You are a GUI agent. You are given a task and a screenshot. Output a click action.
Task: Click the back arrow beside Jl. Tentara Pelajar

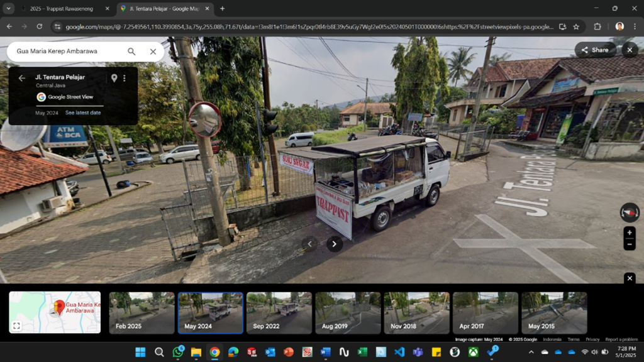[x=22, y=78]
